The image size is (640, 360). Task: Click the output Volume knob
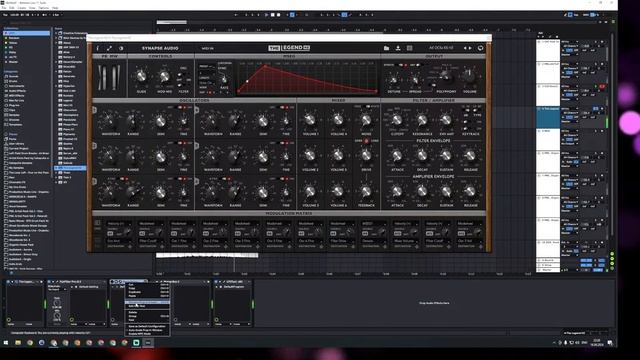click(469, 76)
